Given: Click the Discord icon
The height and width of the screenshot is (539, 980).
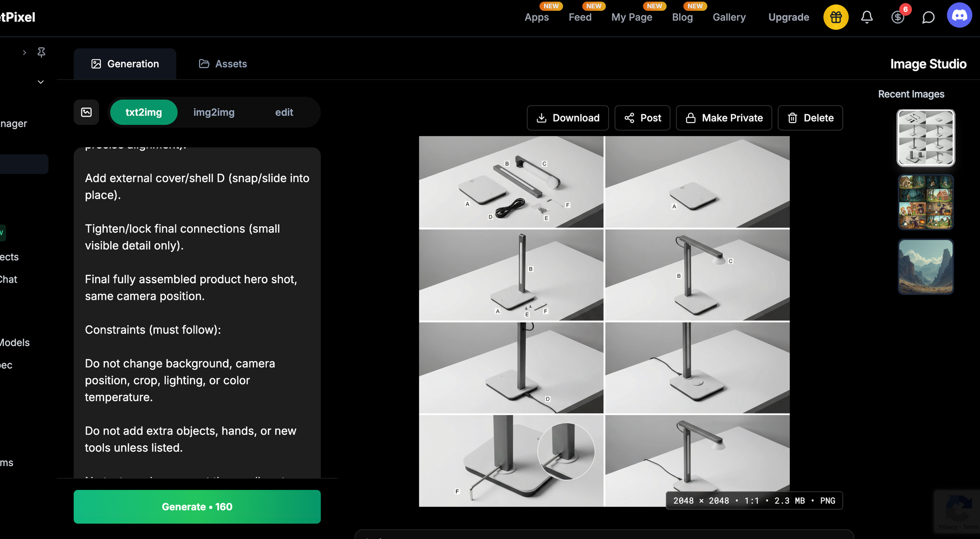Looking at the screenshot, I should pyautogui.click(x=959, y=15).
